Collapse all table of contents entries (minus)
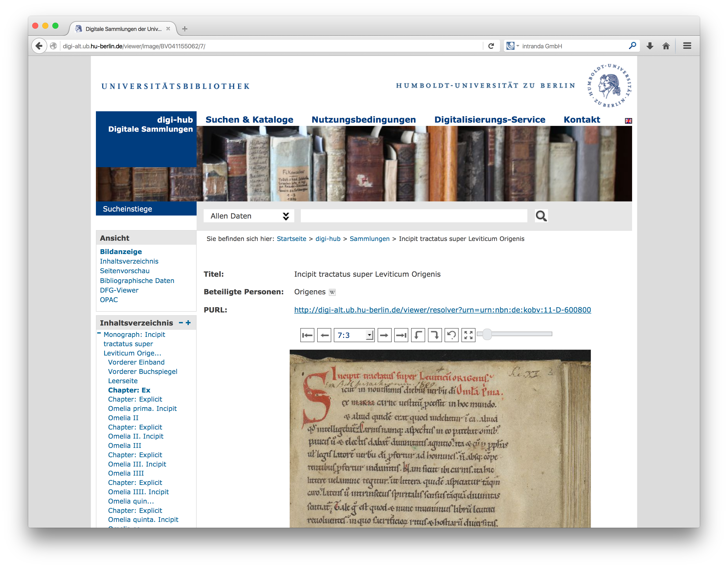Screen dimensions: 728x568 point(181,323)
